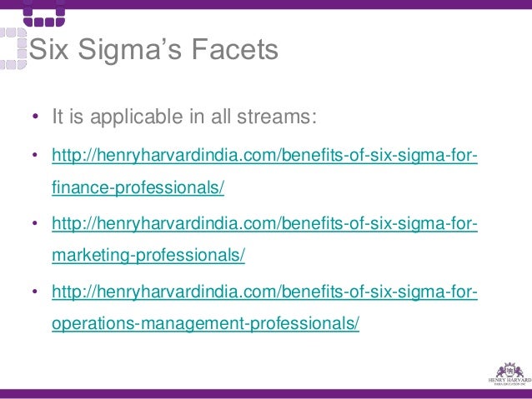Click the marketing-professionals/ link text
The image size is (532, 399).
(x=148, y=255)
